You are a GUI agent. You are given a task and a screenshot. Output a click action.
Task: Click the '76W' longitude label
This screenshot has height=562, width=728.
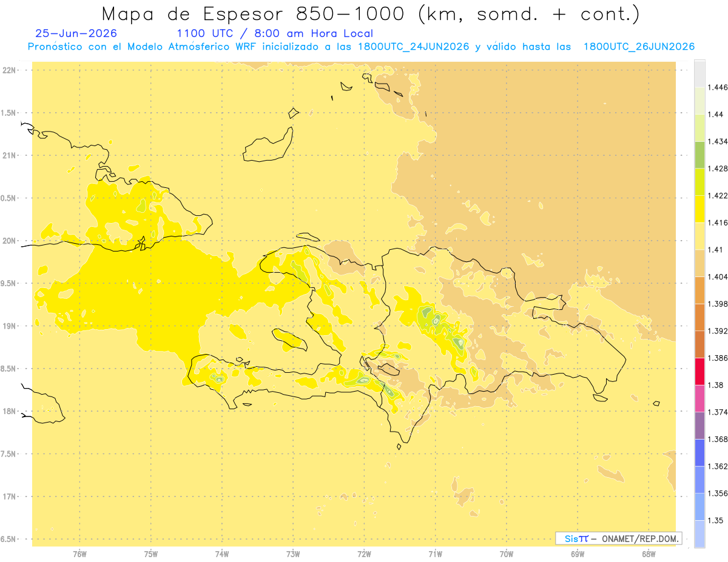(x=79, y=554)
